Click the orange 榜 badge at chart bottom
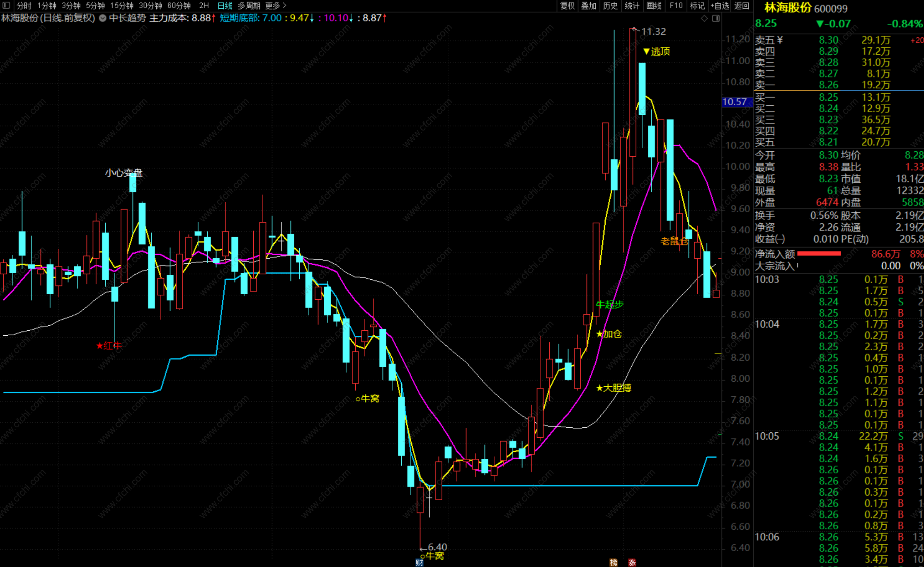 tap(614, 562)
